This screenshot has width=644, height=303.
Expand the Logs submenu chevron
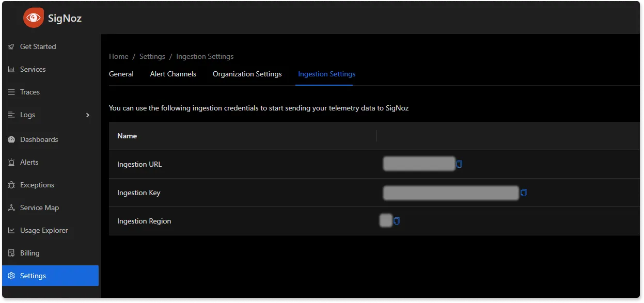[x=88, y=115]
